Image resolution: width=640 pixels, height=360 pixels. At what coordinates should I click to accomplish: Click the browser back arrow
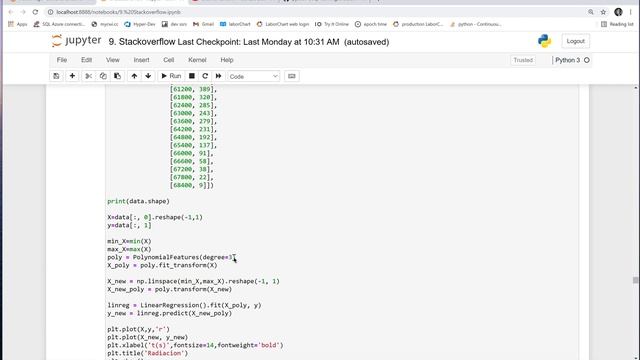point(11,12)
